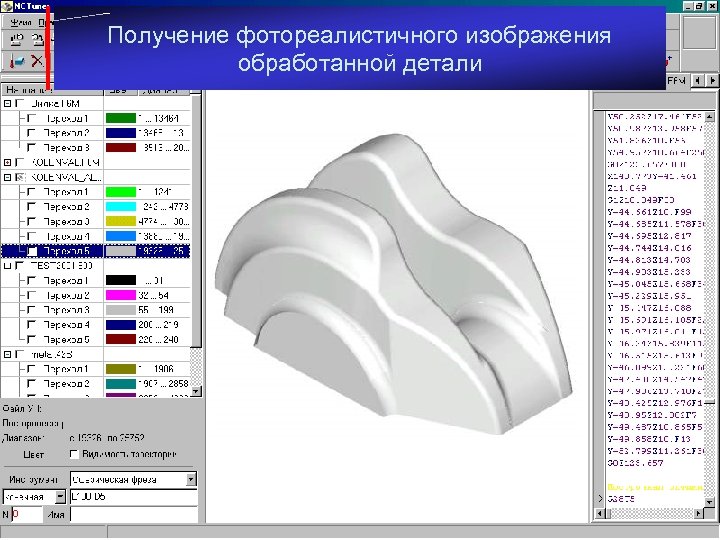Click the navy swatch beside 200 ... 219
720x540 pixels.
point(121,325)
